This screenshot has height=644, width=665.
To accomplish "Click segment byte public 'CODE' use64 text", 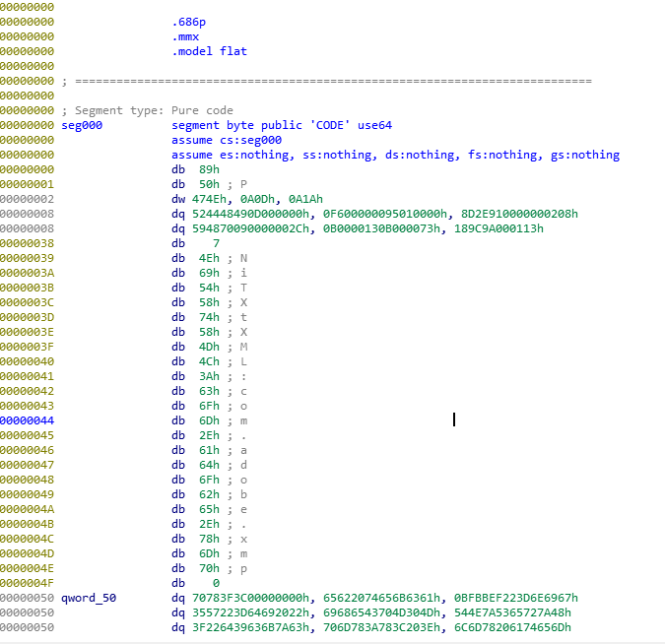I will coord(282,125).
